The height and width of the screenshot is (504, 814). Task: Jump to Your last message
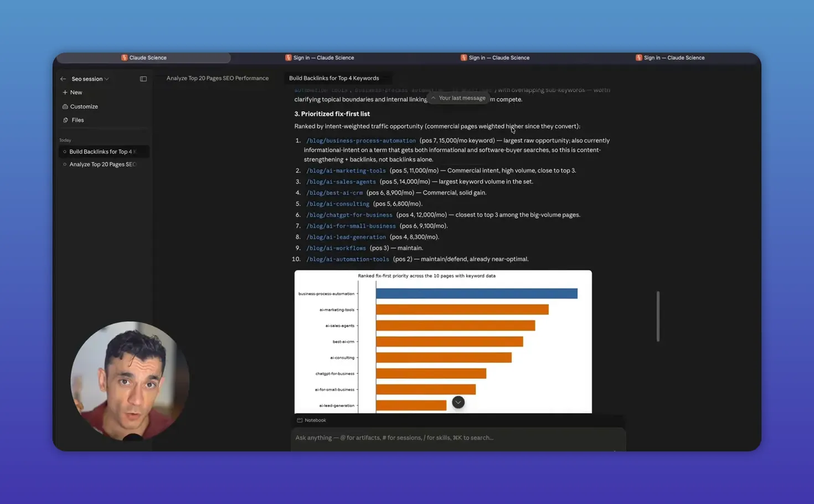pos(458,98)
